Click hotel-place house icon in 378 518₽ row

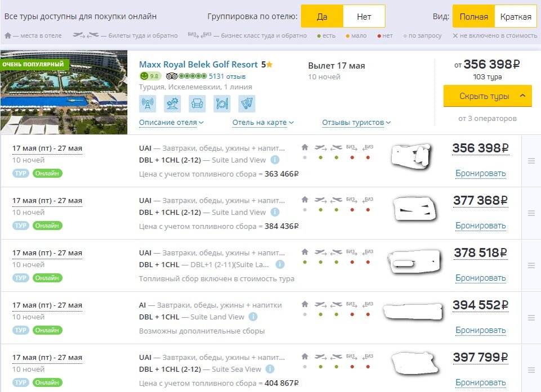[x=305, y=252]
